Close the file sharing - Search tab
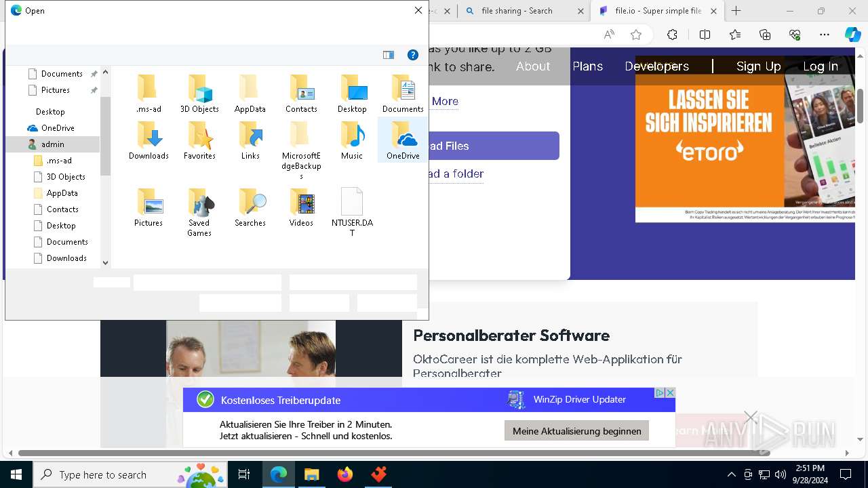Image resolution: width=868 pixels, height=488 pixels. 580,11
